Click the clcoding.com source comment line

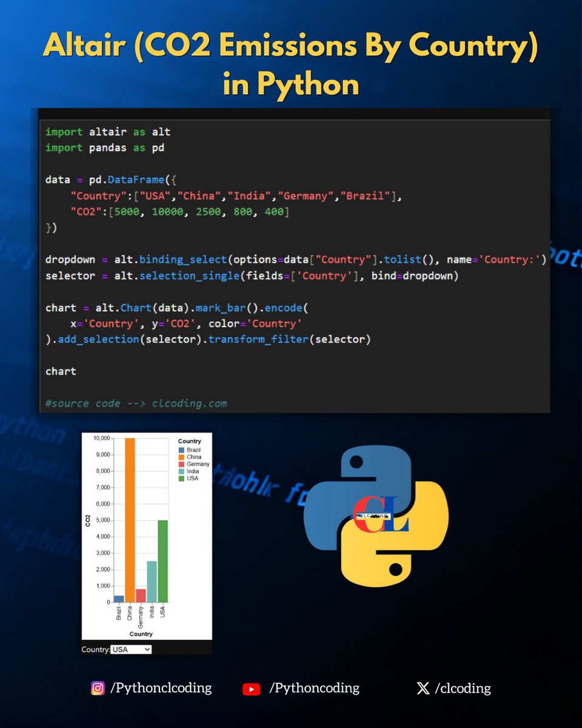click(136, 403)
